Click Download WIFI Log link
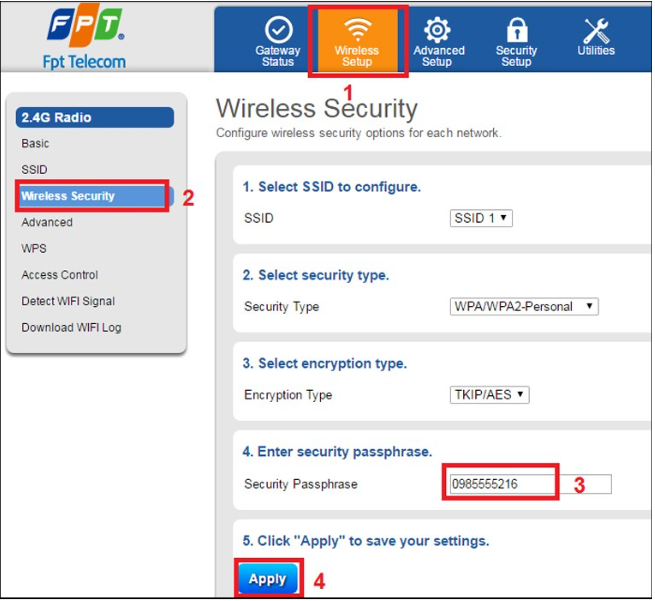Screen dimensions: 655x601 (71, 327)
